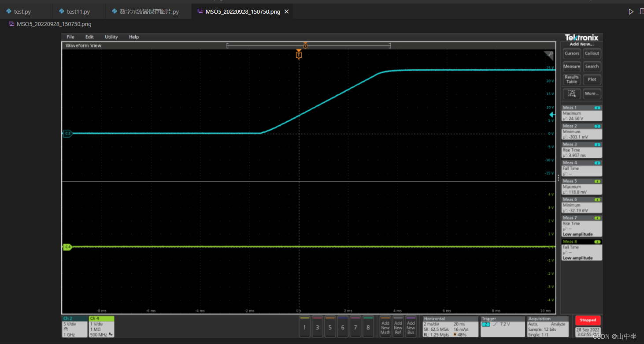Select the Meas 2 Minimum badge
644x344 pixels.
(581, 132)
